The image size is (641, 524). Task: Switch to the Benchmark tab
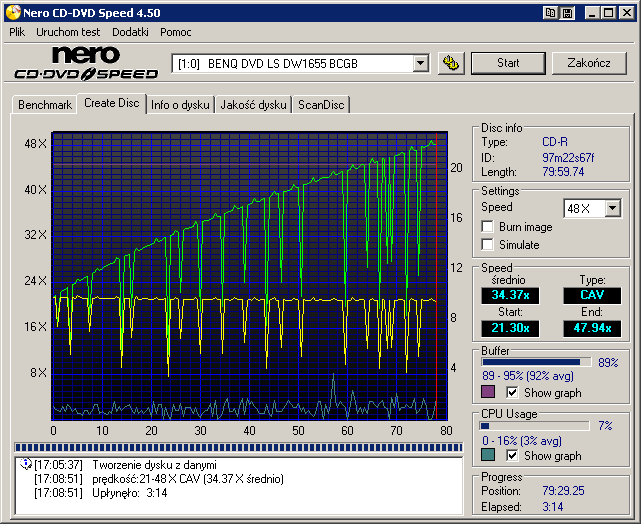[x=45, y=105]
